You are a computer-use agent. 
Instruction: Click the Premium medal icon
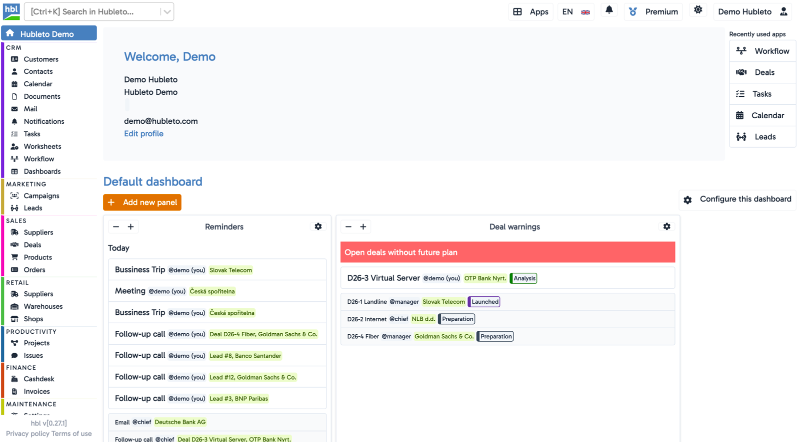click(x=633, y=12)
